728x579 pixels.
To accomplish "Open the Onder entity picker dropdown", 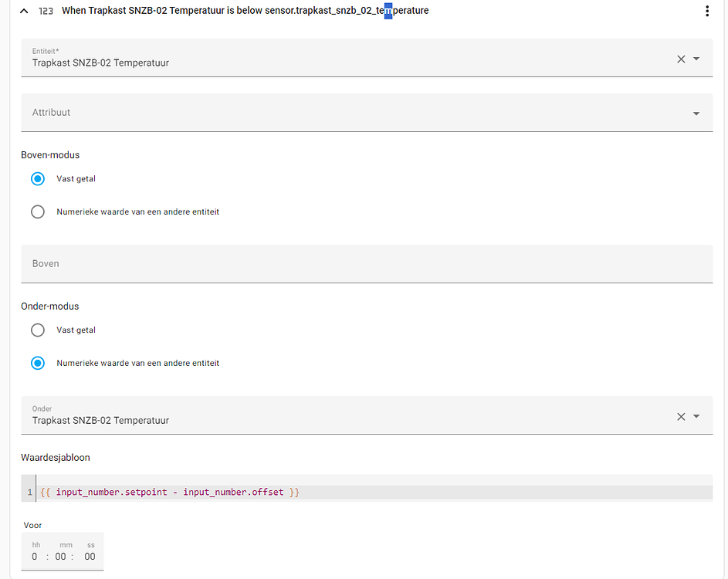I will (x=696, y=415).
